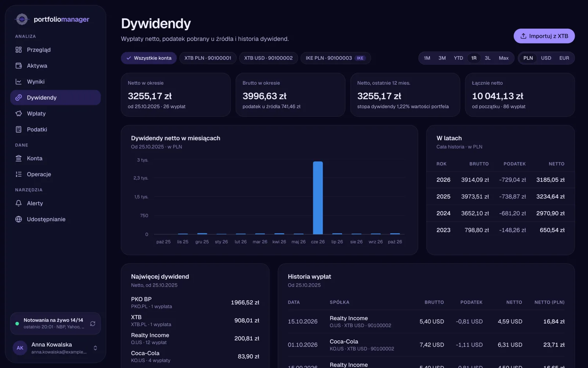
Task: Click the Łącznie netto summary card
Action: click(520, 95)
